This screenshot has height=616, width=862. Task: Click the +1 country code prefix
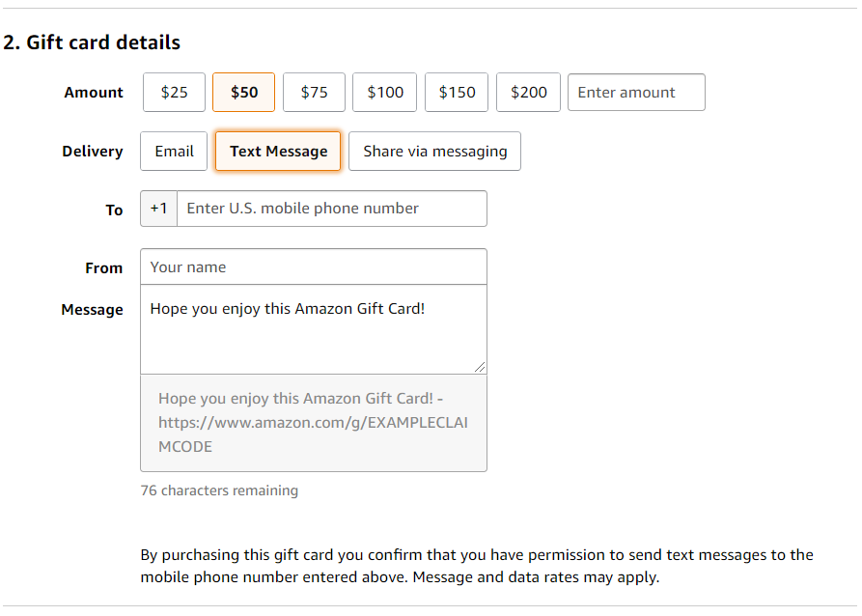coord(158,209)
